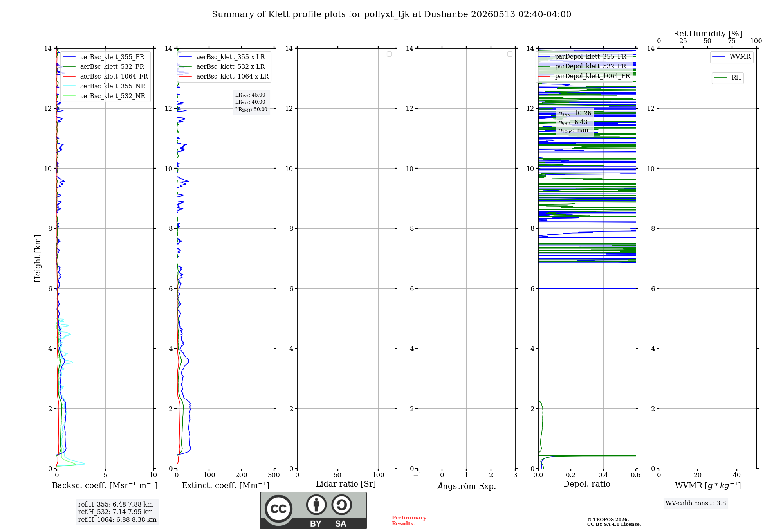Click the Creative Commons CC circle icon
The image size is (783, 532).
pos(278,509)
